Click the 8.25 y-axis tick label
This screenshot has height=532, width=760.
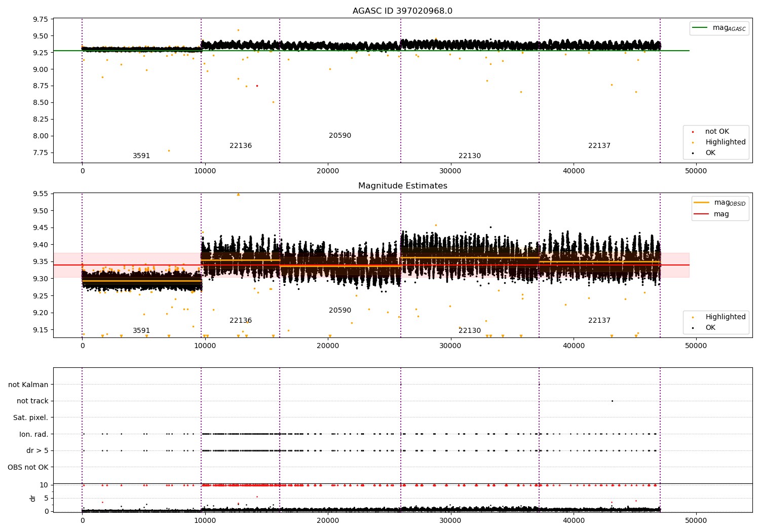point(41,119)
